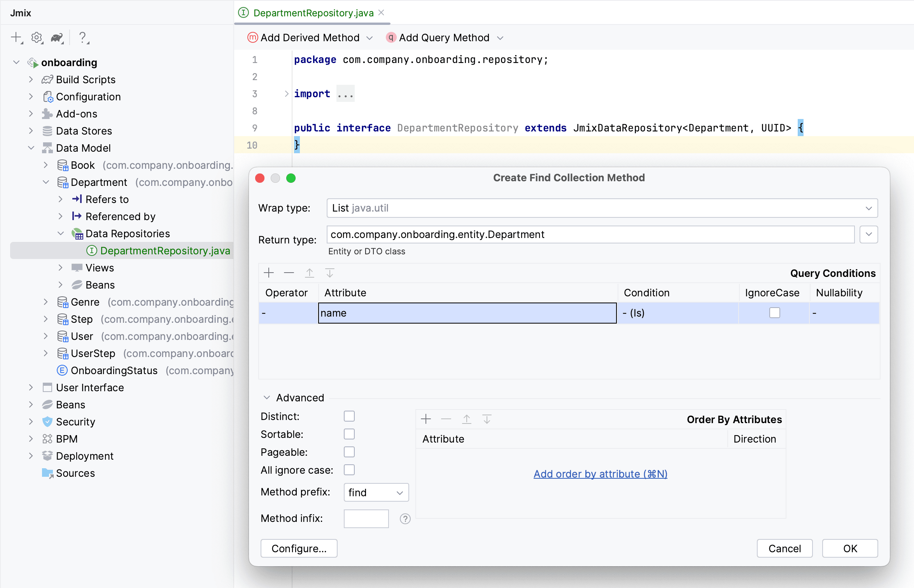
Task: Add an order by attribute with plus icon
Action: click(426, 419)
